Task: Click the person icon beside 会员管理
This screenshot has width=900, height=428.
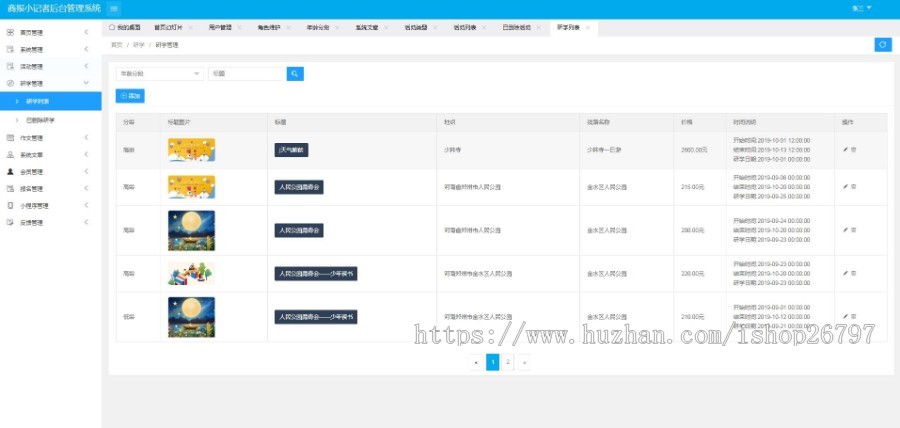Action: 10,172
